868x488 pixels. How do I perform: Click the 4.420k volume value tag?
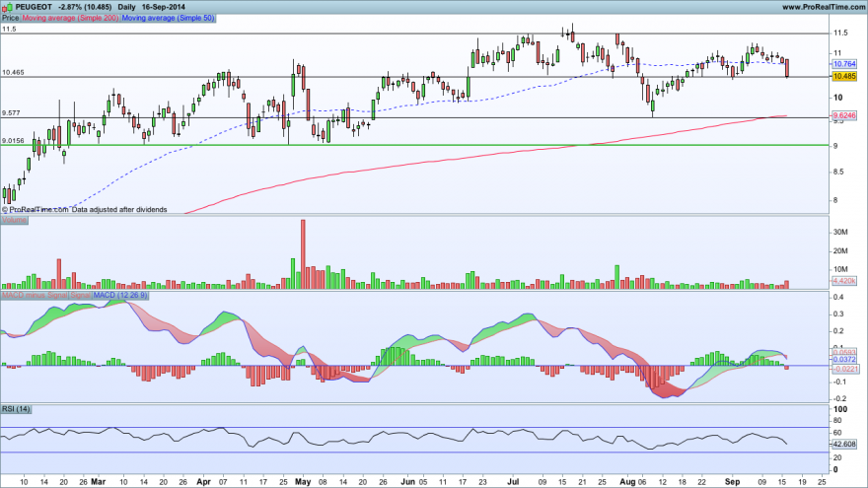click(844, 281)
